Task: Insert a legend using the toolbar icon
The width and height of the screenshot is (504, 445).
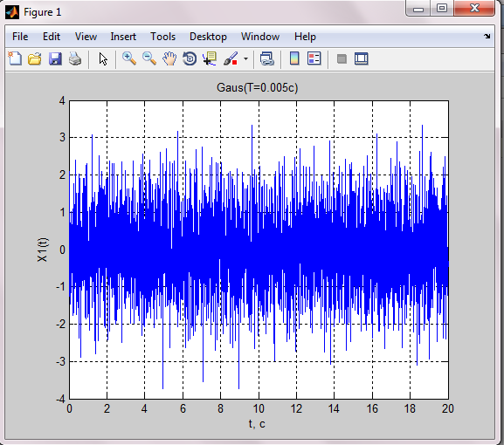Action: coord(314,58)
